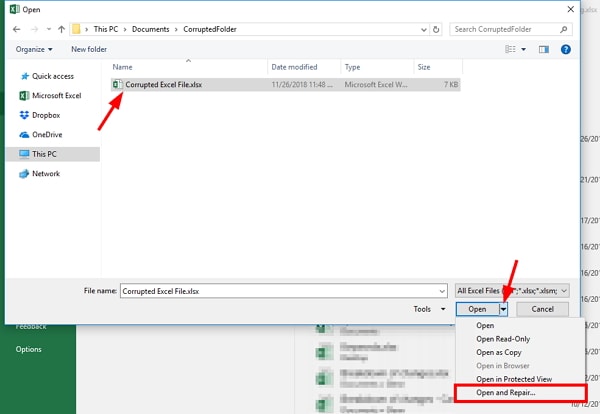600x414 pixels.
Task: Sort files by Name column
Action: coord(122,67)
